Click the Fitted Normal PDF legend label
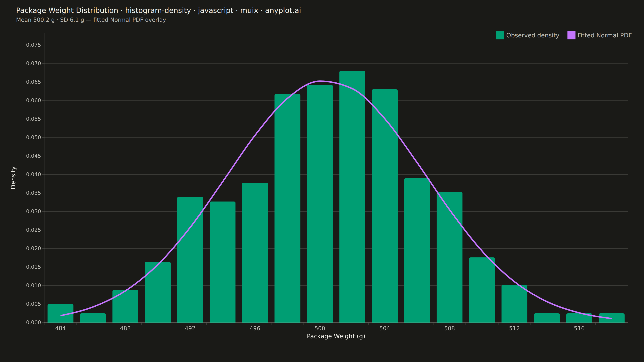644x362 pixels. (x=605, y=35)
